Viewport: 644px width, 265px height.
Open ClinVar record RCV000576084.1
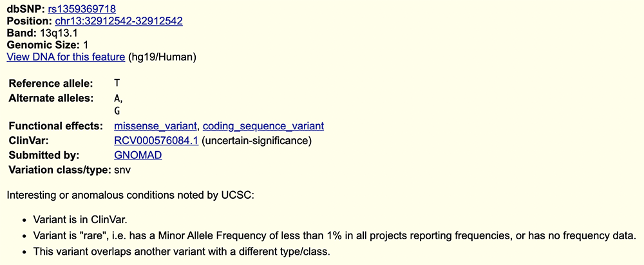click(156, 140)
